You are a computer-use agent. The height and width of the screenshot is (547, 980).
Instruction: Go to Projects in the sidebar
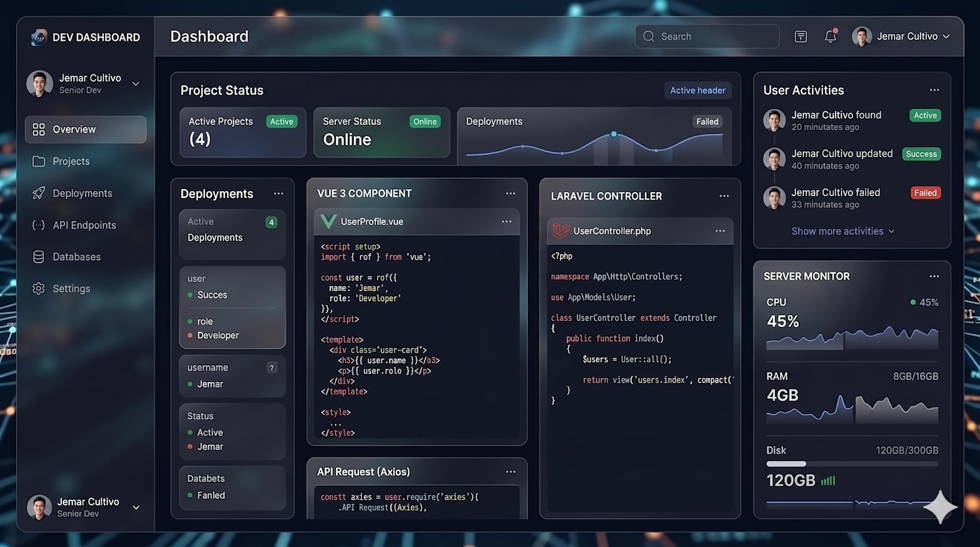pos(71,161)
